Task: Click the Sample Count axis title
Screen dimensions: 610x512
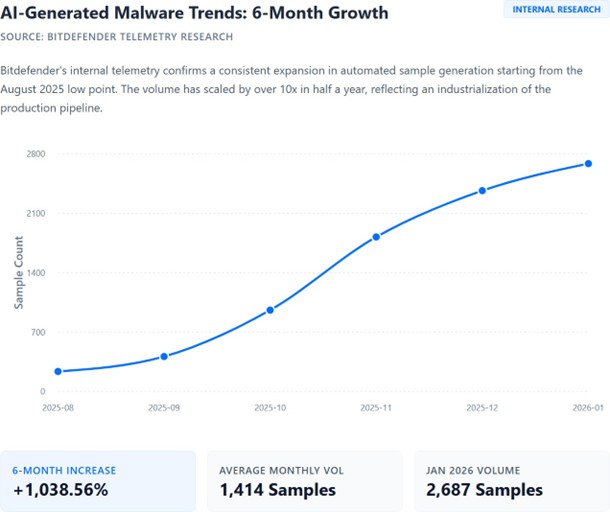Action: [x=19, y=273]
